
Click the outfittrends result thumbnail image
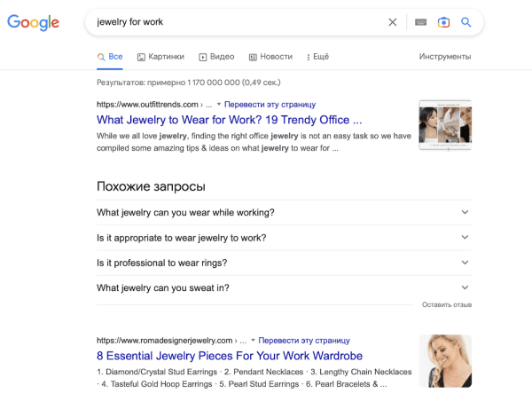pos(444,125)
